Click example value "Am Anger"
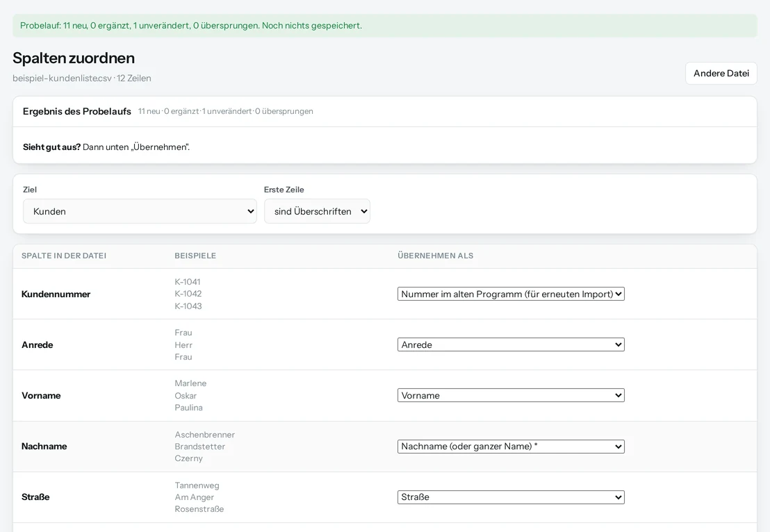 (x=195, y=497)
